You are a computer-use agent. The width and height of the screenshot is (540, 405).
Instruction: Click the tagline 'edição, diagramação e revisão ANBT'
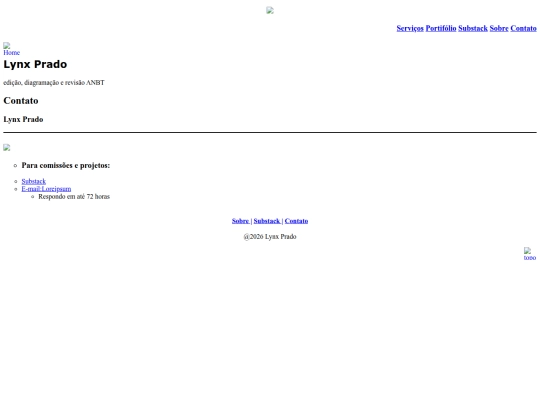(54, 82)
